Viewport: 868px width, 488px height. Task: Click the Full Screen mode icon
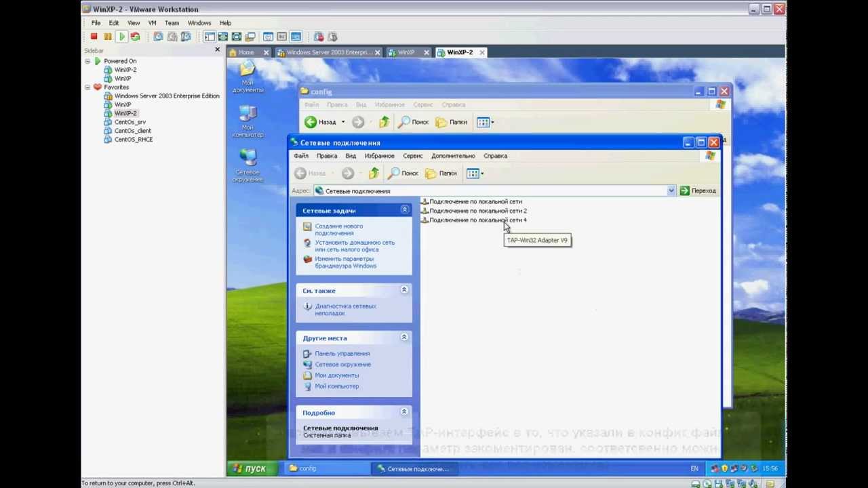[237, 37]
